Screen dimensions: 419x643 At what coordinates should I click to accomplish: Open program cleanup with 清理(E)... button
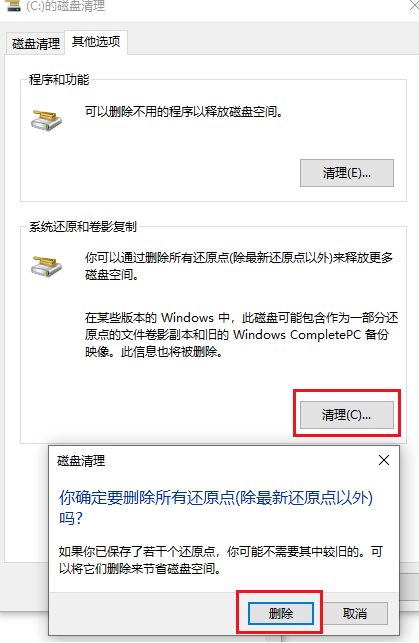[x=347, y=173]
